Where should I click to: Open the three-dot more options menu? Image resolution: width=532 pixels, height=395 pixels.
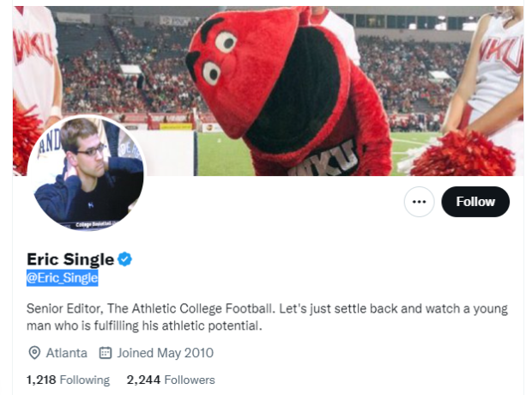(x=419, y=202)
